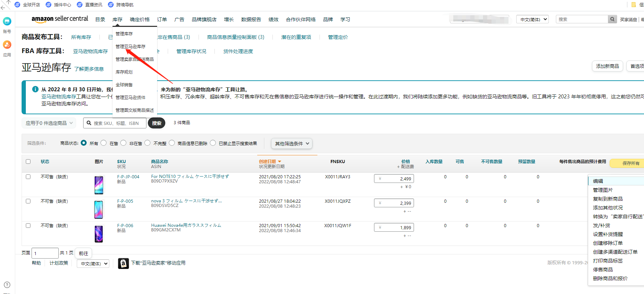Select the 在售 status radio button
The width and height of the screenshot is (644, 294).
pos(104,143)
